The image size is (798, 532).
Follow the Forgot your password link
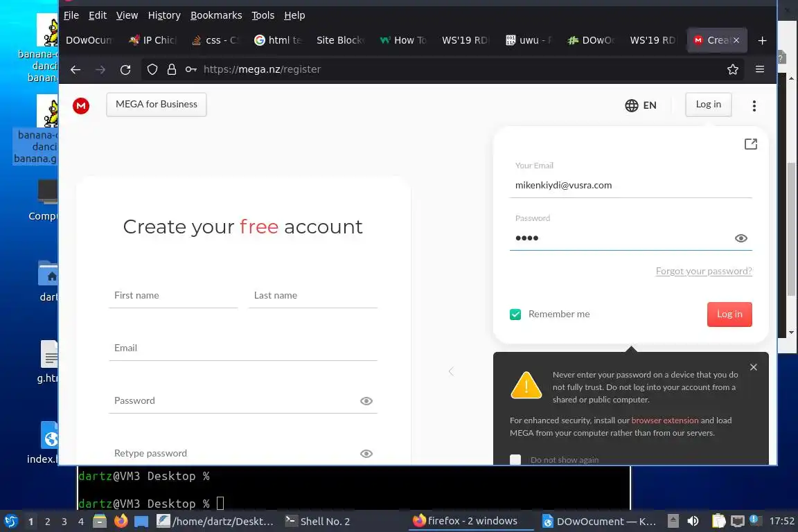tap(703, 271)
